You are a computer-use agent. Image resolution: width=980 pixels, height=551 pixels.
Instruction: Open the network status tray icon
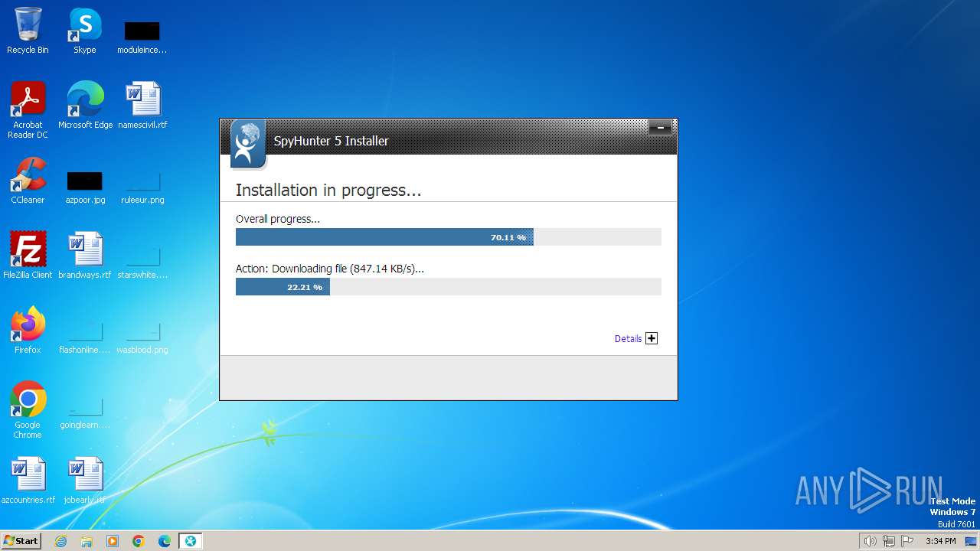(889, 541)
